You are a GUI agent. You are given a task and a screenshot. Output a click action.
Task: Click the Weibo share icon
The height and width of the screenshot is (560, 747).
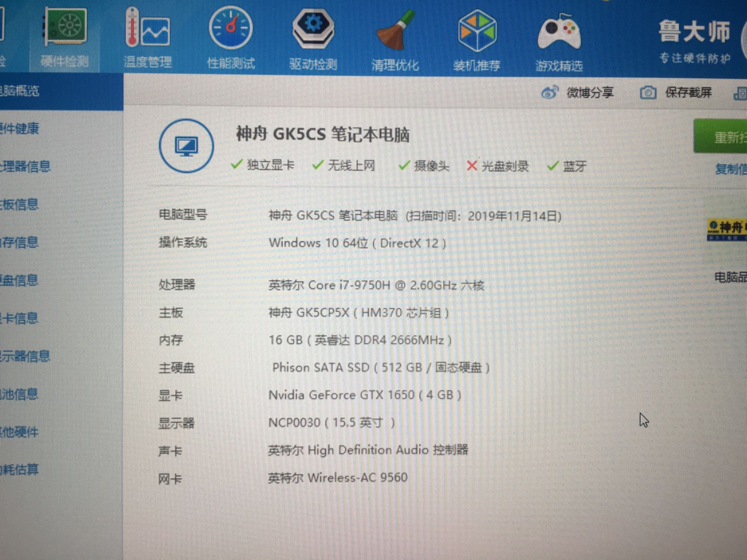(x=549, y=92)
